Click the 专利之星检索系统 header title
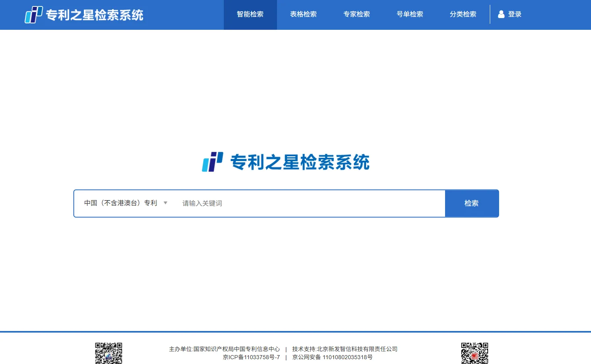Viewport: 591px width, 364px height. click(95, 15)
